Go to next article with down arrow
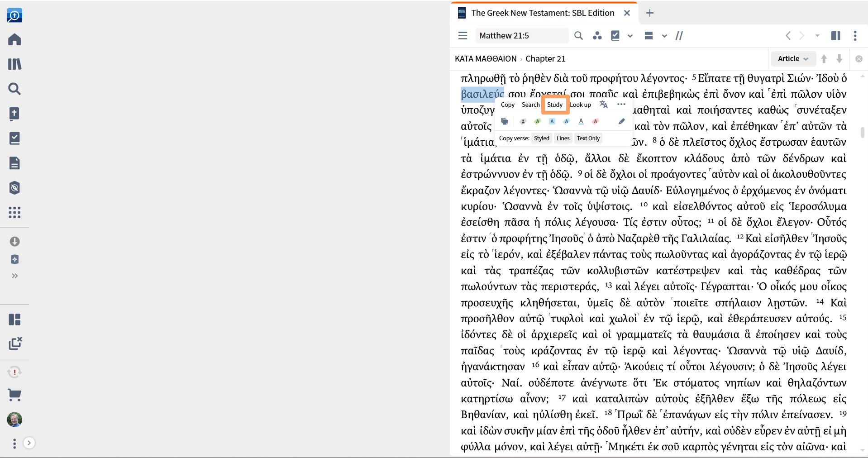The image size is (868, 458). coord(839,59)
